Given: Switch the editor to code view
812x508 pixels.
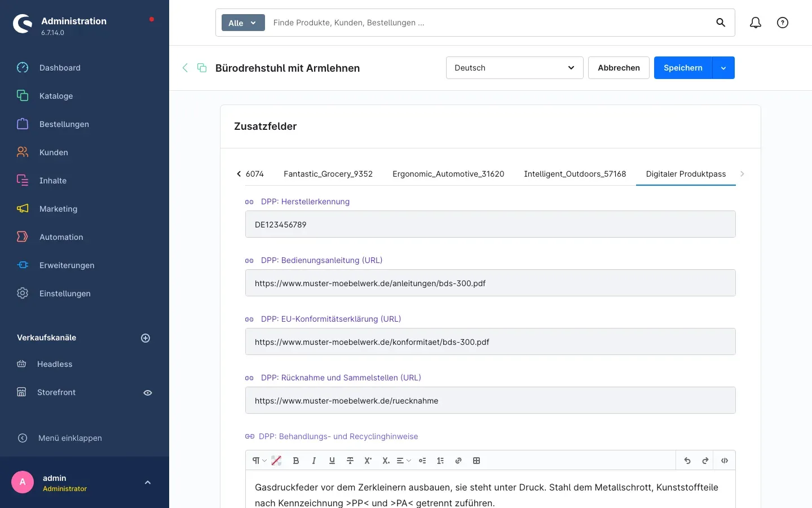Looking at the screenshot, I should coord(725,461).
